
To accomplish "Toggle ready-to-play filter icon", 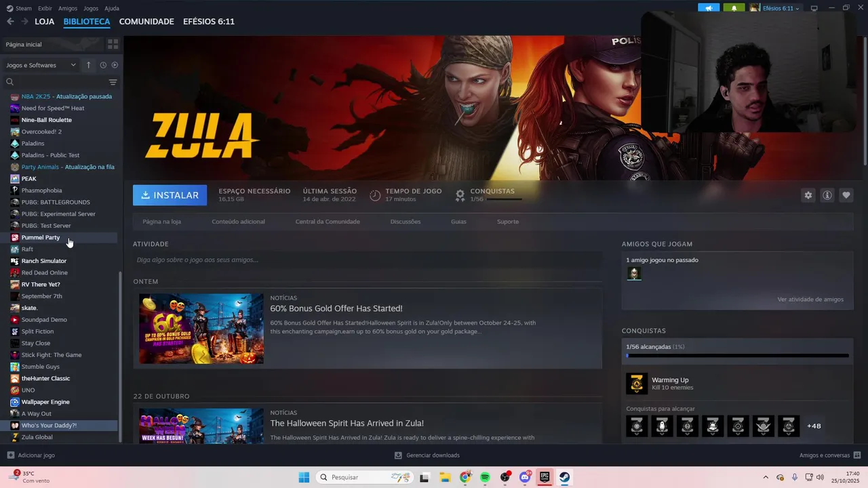I will pos(115,65).
